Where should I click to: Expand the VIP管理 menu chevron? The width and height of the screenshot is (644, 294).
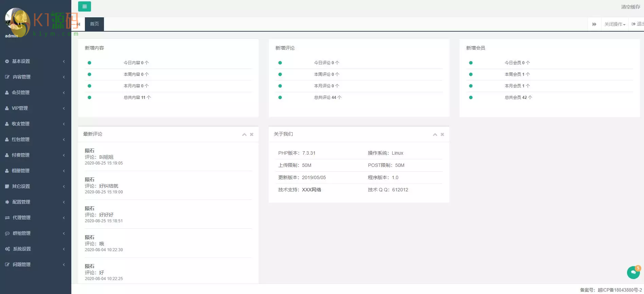point(64,108)
